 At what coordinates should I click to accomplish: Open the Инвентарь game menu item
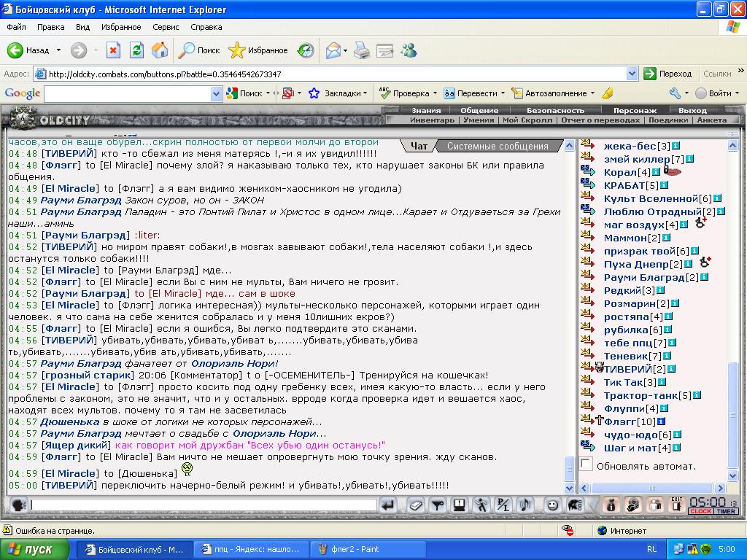click(x=432, y=120)
